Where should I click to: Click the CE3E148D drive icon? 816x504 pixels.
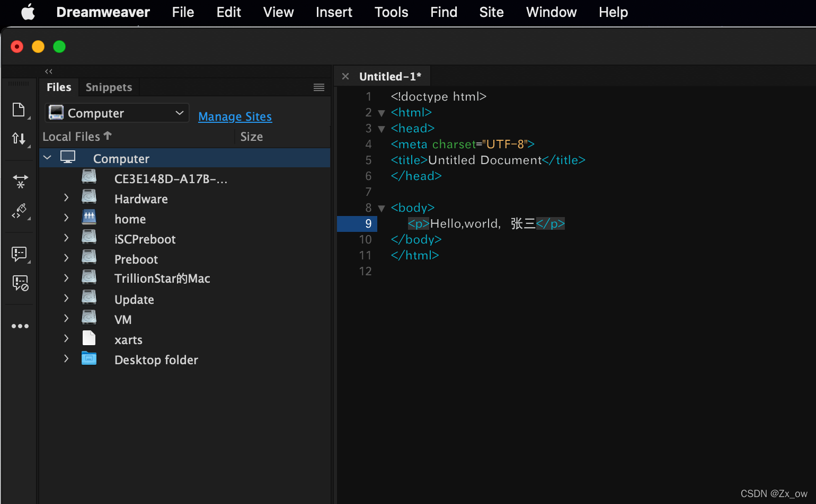point(89,177)
